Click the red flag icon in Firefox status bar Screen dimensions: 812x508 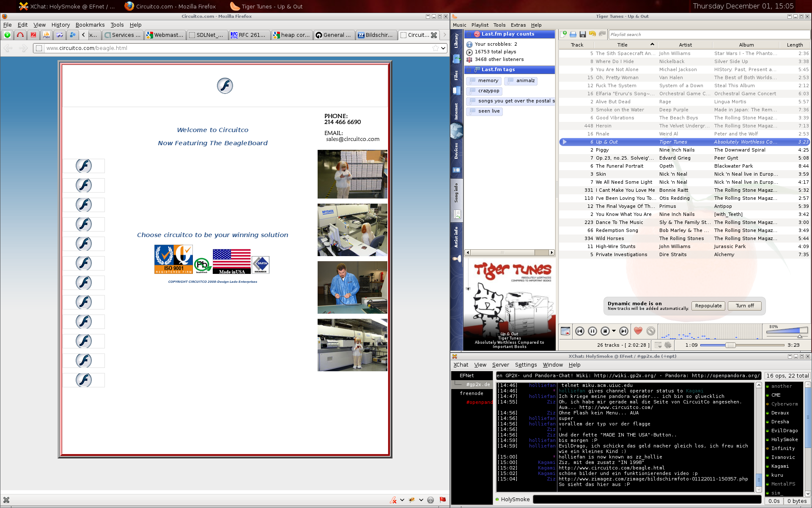pos(442,500)
